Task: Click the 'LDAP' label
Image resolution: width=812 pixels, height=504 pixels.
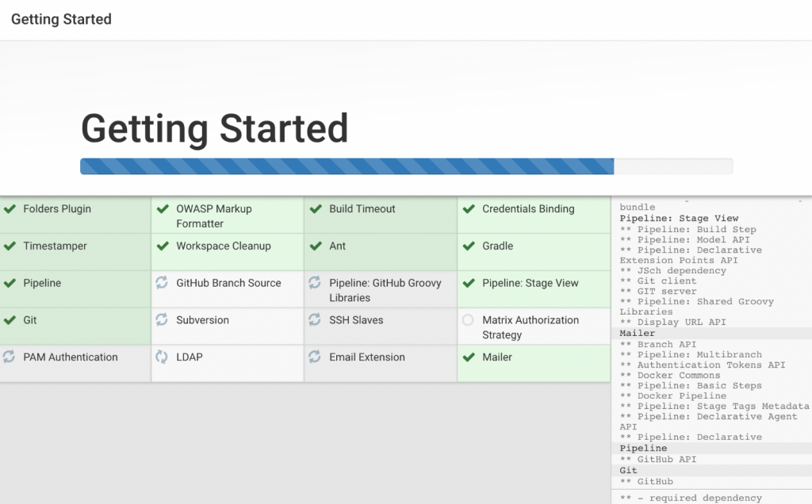Action: [189, 357]
